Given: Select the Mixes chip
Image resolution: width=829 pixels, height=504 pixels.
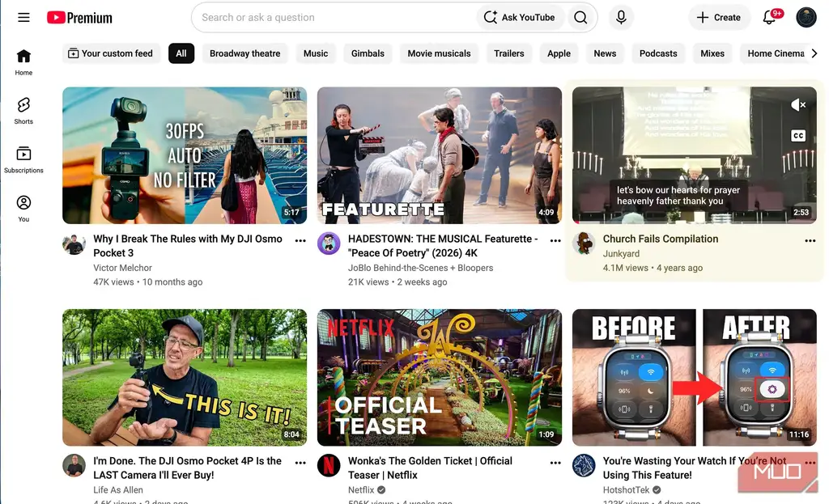Looking at the screenshot, I should [712, 53].
